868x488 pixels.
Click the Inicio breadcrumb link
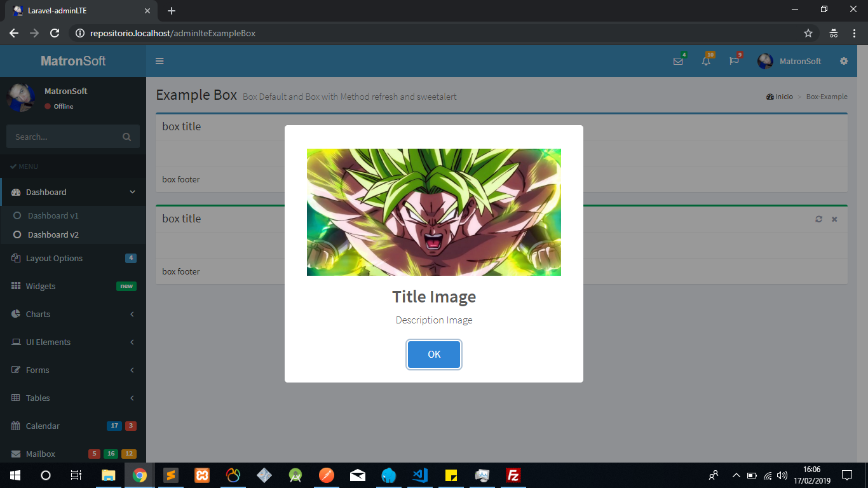tap(780, 97)
